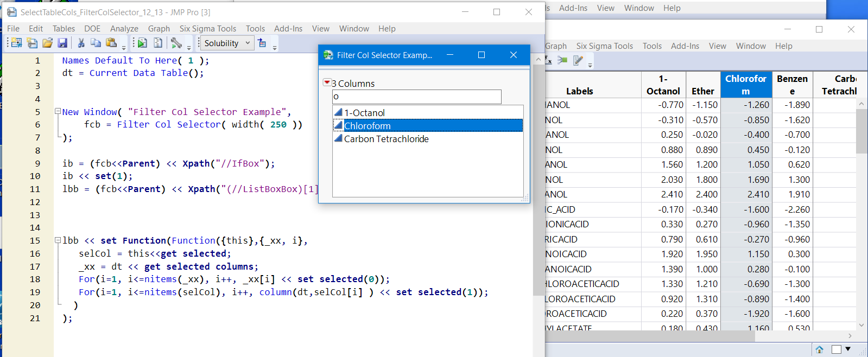Viewport: 868px width, 357px height.
Task: Click the Paste clipboard icon
Action: tap(111, 43)
